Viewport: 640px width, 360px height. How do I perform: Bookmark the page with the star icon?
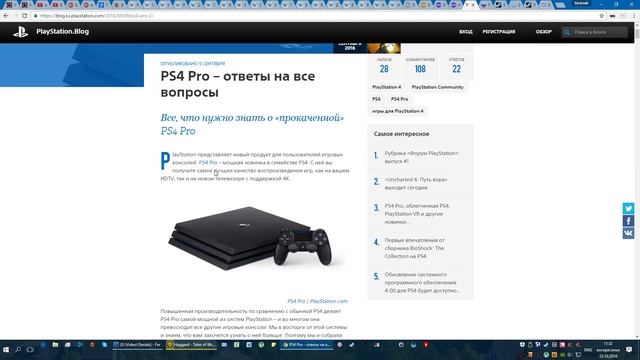pos(601,16)
